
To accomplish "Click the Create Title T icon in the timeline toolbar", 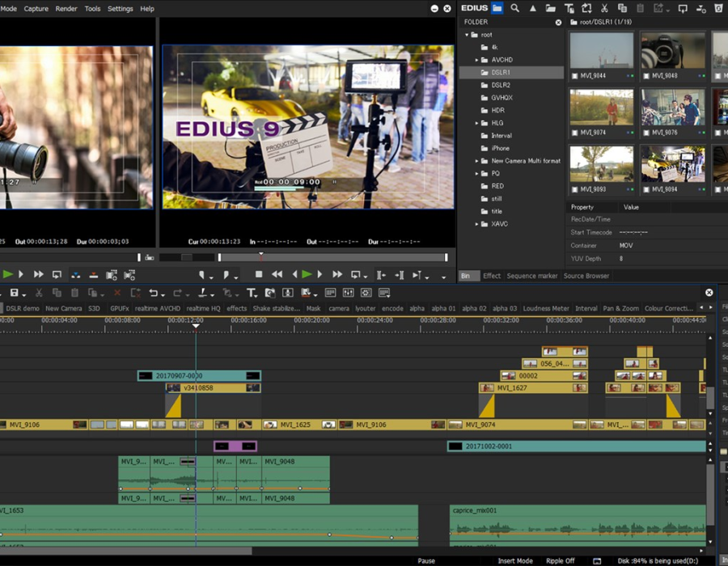I will click(x=251, y=293).
